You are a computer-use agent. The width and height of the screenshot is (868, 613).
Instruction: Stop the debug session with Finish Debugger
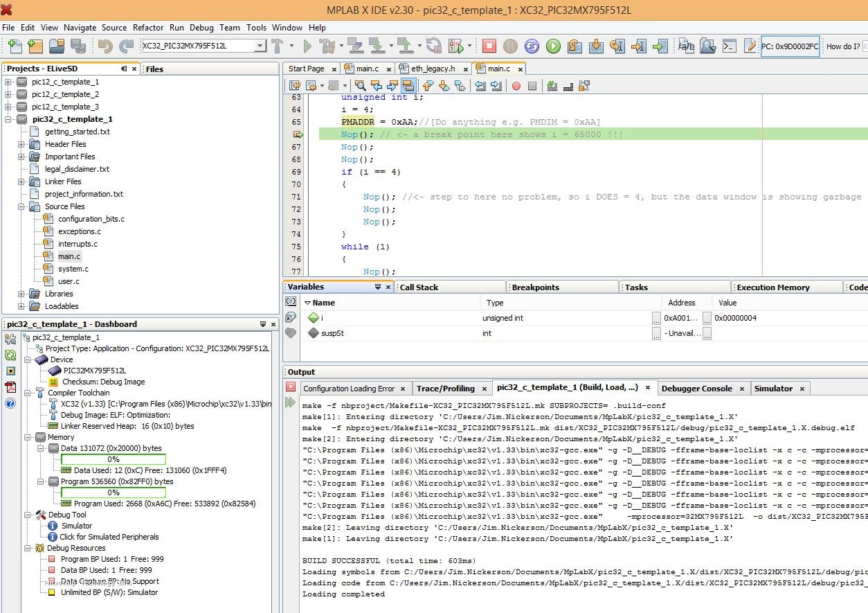489,46
